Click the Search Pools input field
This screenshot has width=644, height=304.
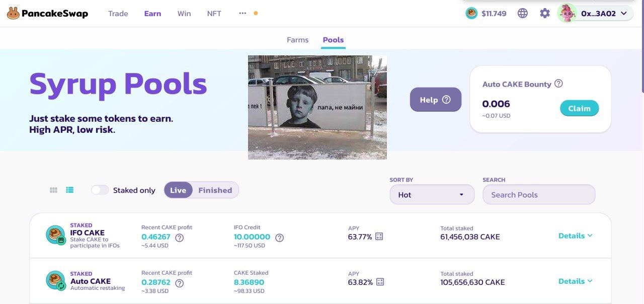539,195
